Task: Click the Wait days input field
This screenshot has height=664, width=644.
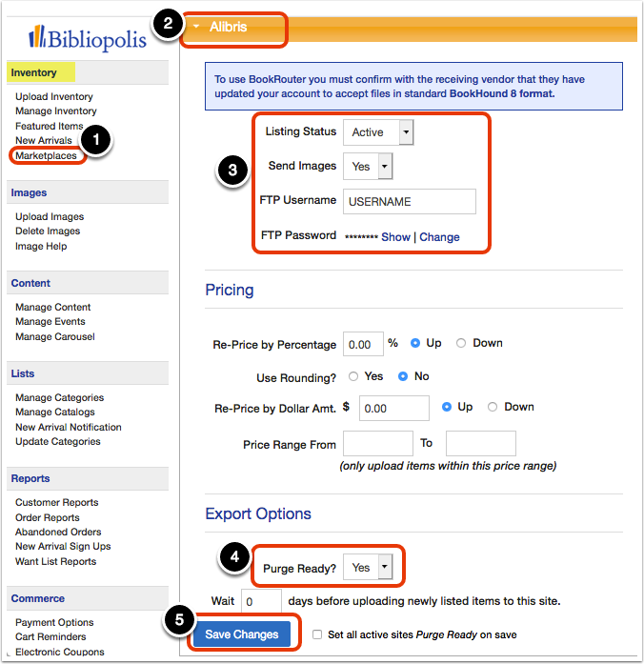Action: (x=261, y=601)
